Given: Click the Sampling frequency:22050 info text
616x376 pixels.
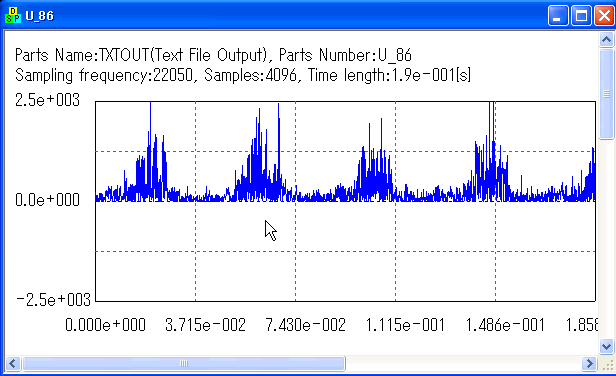Looking at the screenshot, I should (x=104, y=75).
